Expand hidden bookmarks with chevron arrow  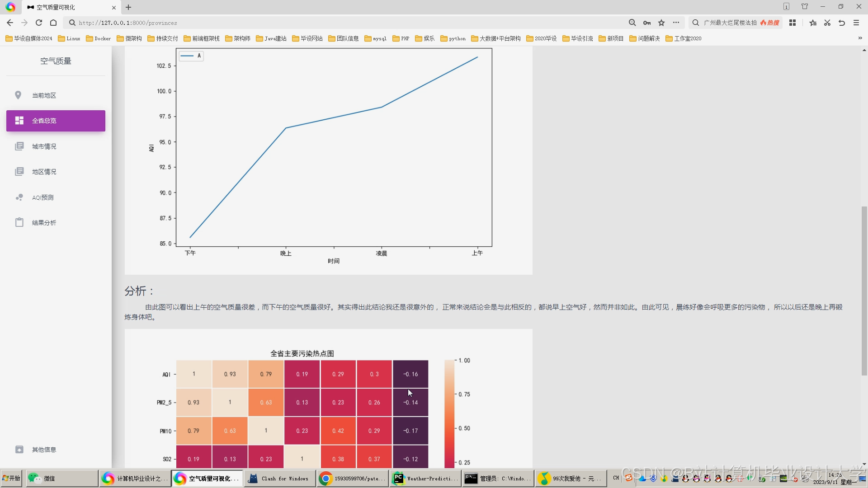(x=860, y=38)
